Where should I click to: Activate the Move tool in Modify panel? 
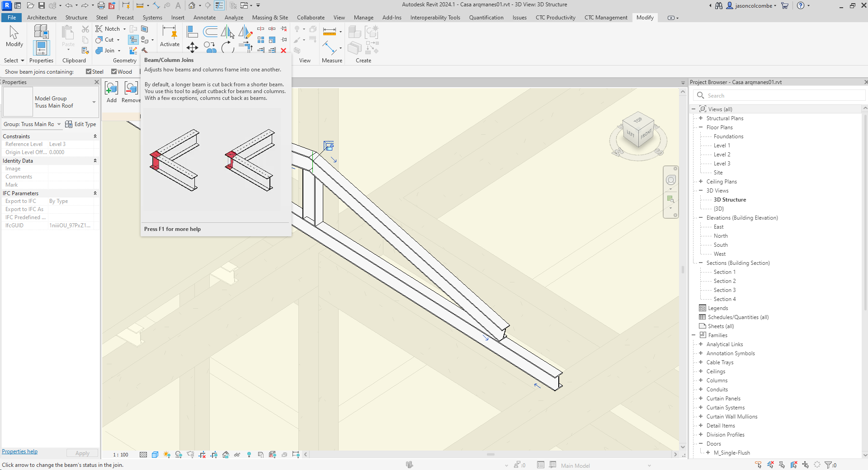point(192,47)
